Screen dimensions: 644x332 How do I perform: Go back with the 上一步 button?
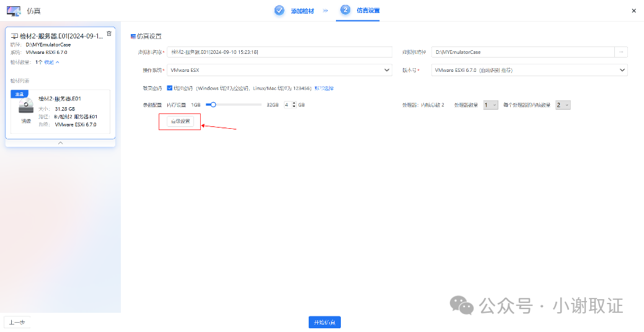coord(17,322)
